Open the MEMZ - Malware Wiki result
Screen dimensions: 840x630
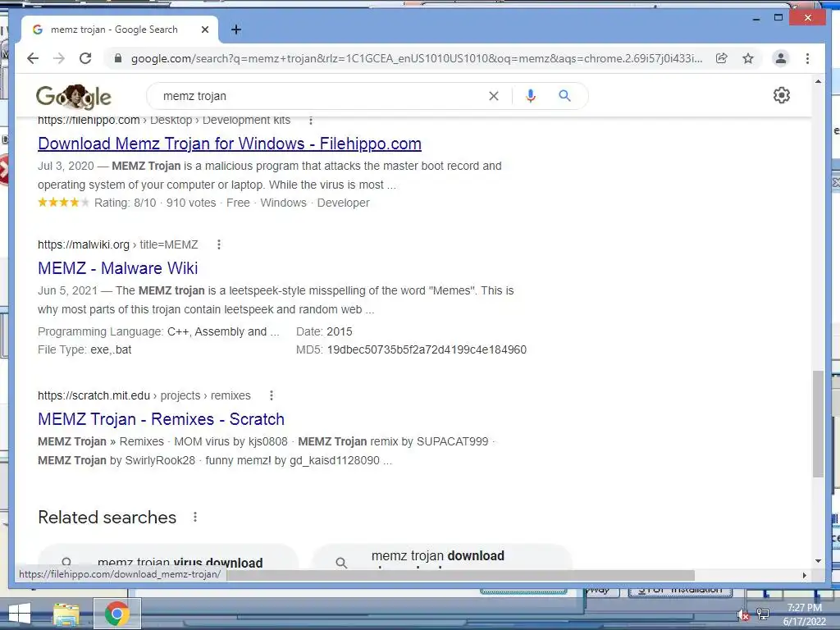click(118, 268)
